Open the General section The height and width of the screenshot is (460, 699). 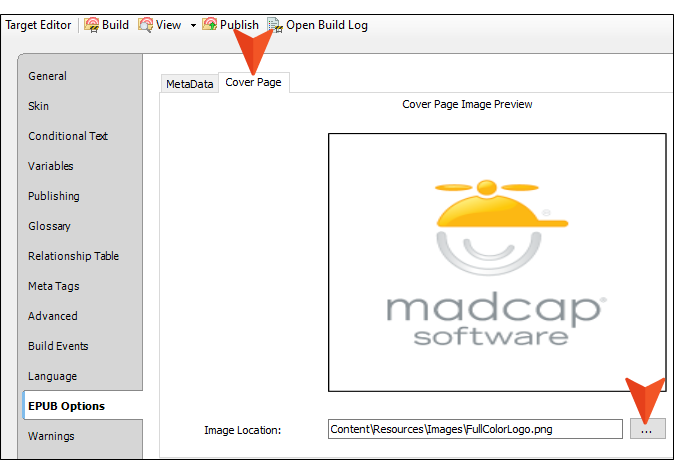(47, 76)
